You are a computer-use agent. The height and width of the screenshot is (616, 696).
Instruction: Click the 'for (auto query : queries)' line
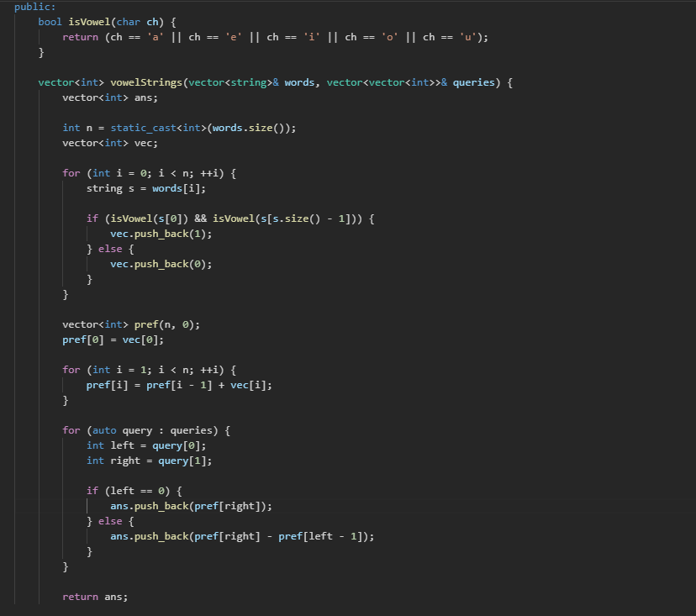tap(146, 430)
